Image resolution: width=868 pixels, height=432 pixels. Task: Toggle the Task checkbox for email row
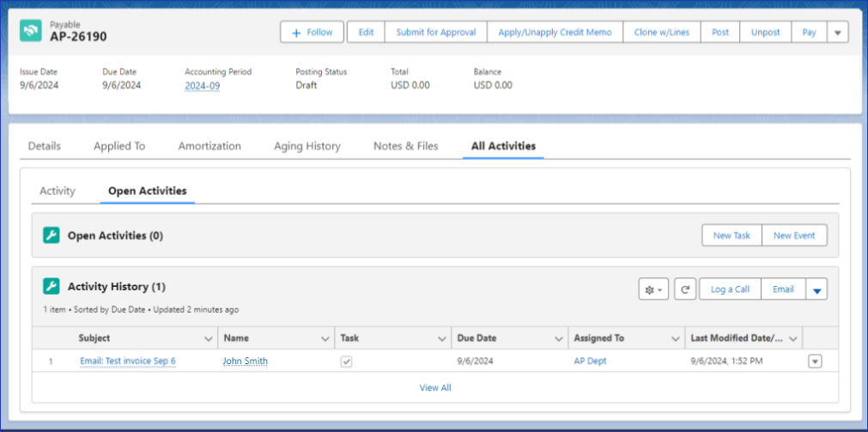(346, 362)
